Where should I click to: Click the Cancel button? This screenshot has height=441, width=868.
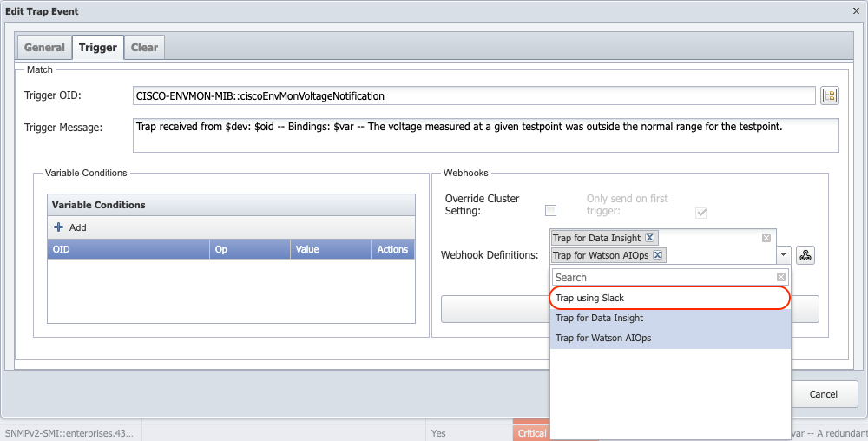823,394
